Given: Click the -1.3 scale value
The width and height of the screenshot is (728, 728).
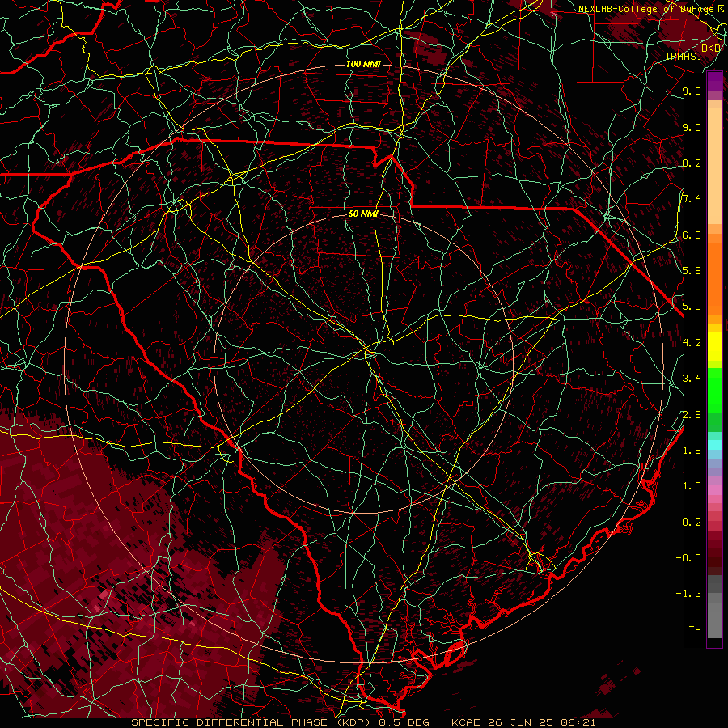Looking at the screenshot, I should (688, 594).
